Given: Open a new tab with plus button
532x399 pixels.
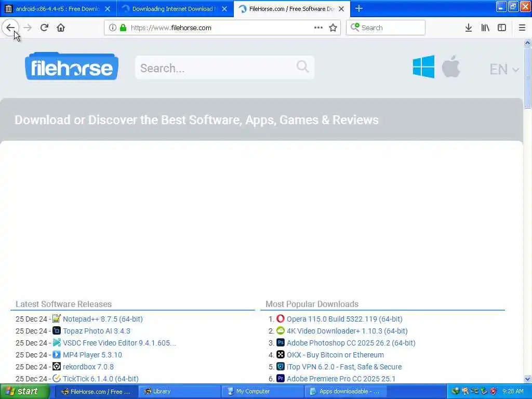Looking at the screenshot, I should point(359,9).
